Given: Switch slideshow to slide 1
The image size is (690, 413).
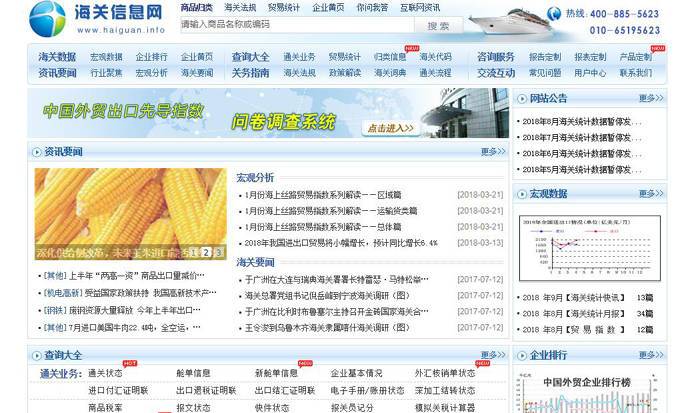Looking at the screenshot, I should [x=194, y=252].
